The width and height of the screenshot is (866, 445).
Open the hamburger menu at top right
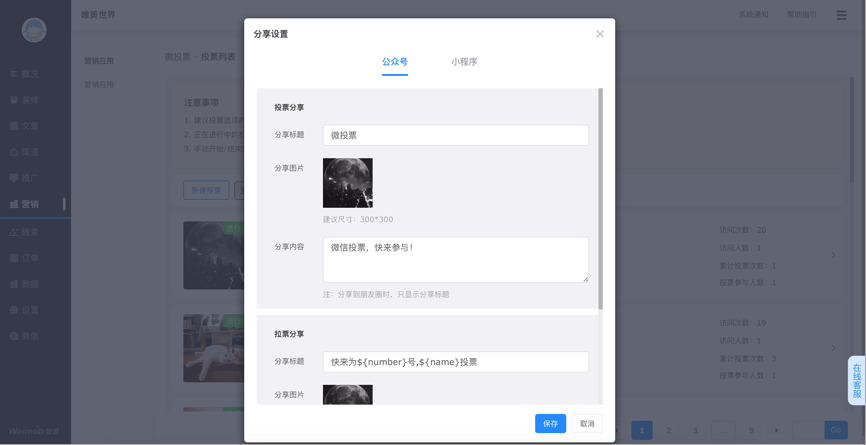click(841, 15)
